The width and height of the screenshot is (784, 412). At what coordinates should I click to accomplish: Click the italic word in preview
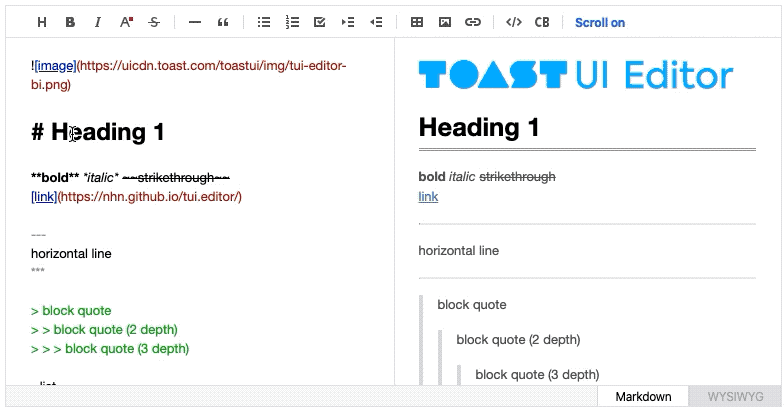pos(462,176)
